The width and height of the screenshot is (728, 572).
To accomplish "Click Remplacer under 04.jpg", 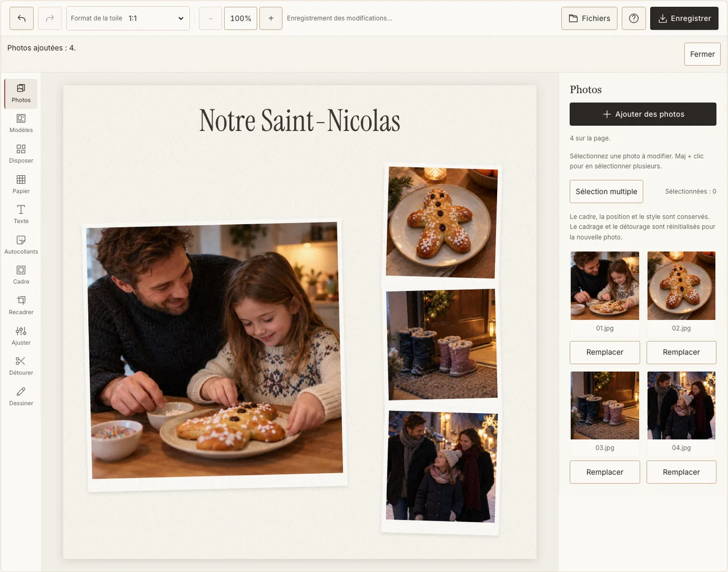I will pyautogui.click(x=681, y=472).
